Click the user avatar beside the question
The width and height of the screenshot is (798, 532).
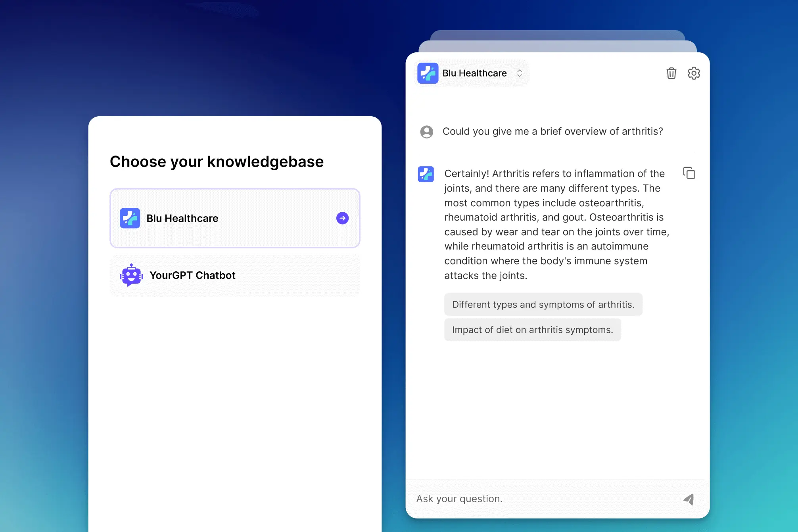click(427, 132)
